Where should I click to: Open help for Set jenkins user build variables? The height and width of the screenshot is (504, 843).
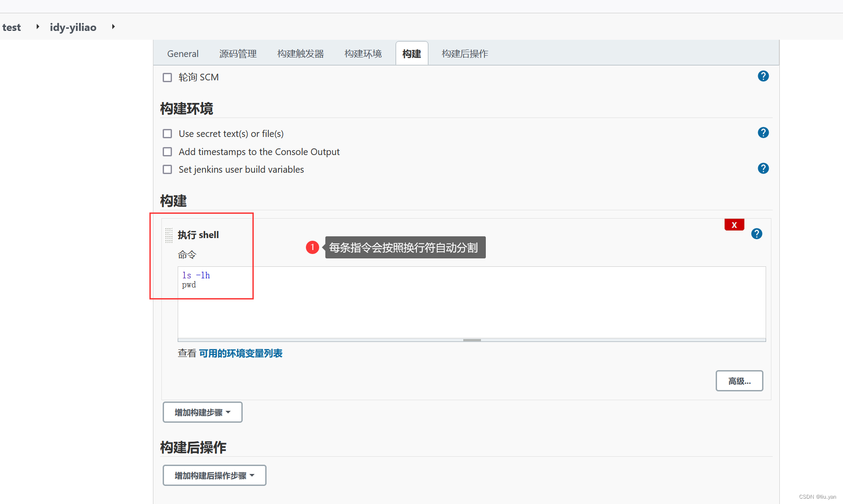763,169
